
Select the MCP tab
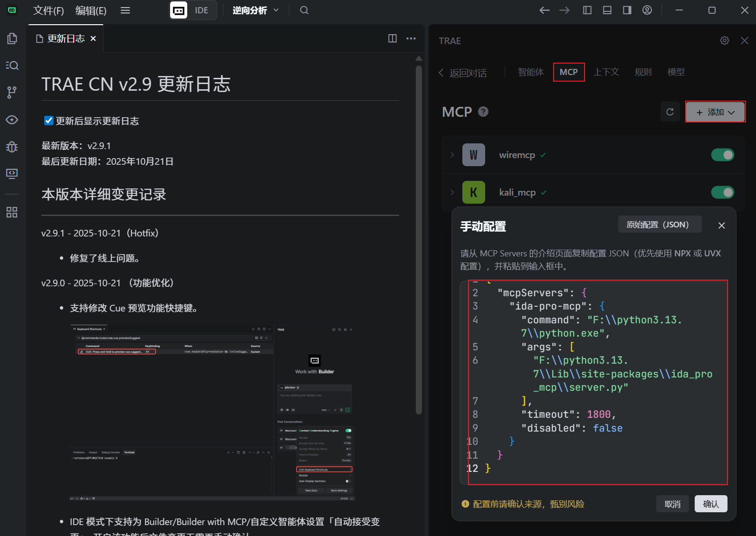569,72
